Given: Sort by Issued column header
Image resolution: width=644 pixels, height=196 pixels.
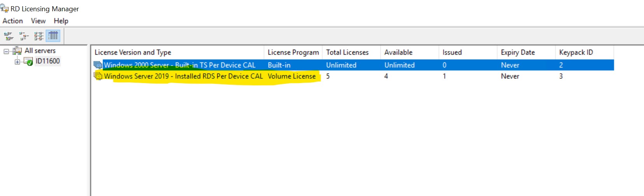Looking at the screenshot, I should 468,52.
